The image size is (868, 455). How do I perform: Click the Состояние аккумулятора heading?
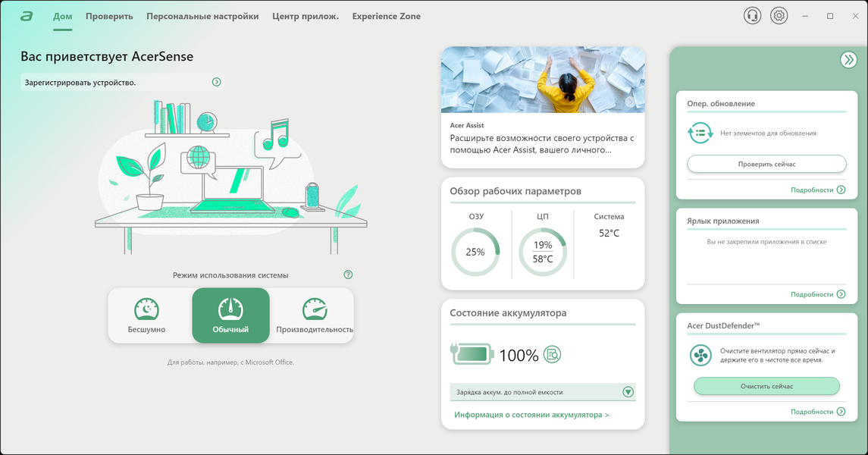(x=508, y=312)
